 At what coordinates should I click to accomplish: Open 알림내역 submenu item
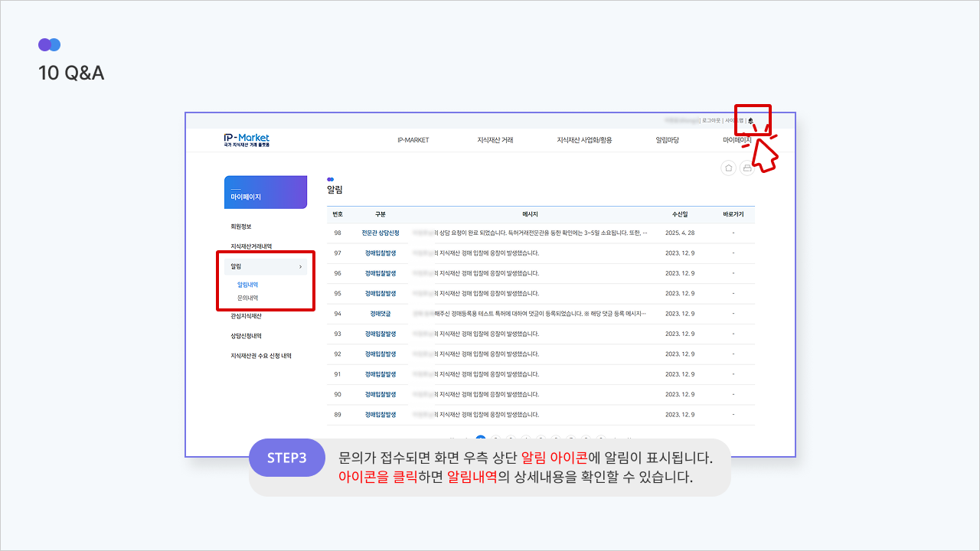click(x=247, y=285)
